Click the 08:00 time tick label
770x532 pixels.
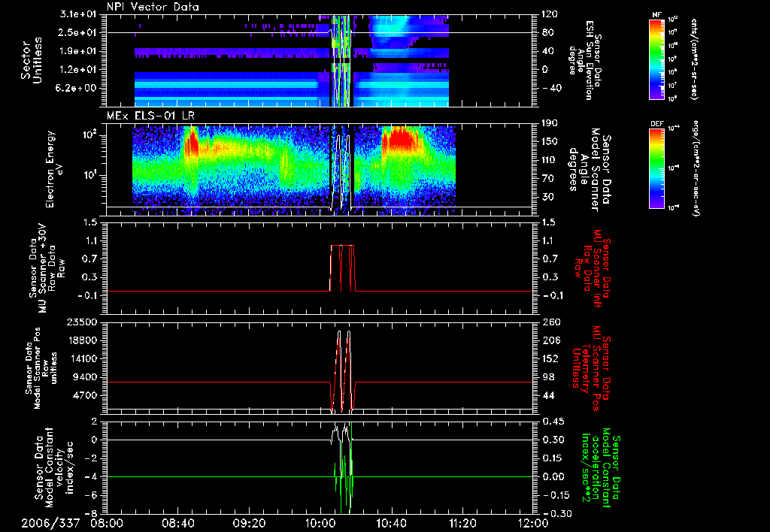107,523
